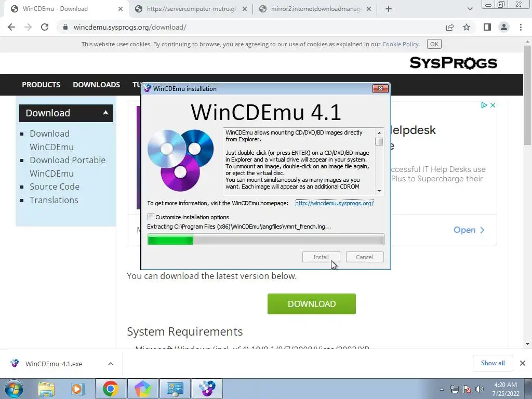Switch to mirror2.internetdownloadmanager tab
532x399 pixels.
click(315, 9)
